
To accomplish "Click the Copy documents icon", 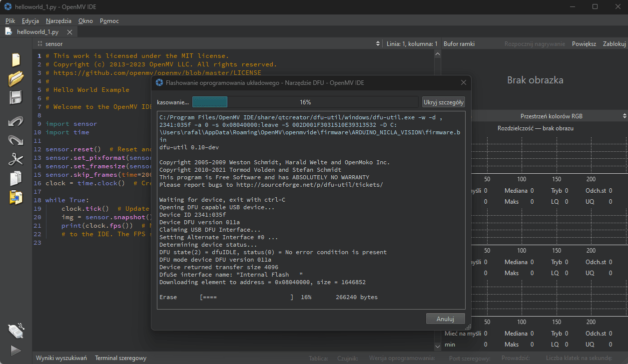I will [16, 178].
